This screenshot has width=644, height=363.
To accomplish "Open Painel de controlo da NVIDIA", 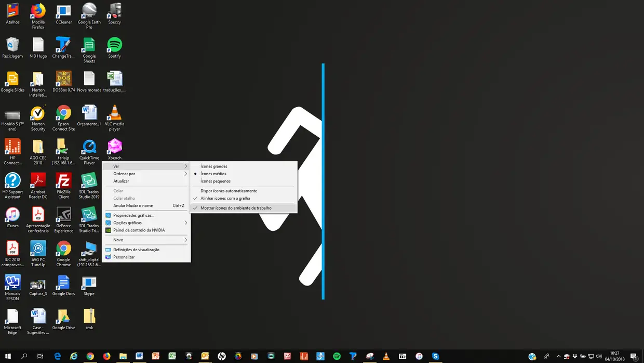I will point(146,230).
